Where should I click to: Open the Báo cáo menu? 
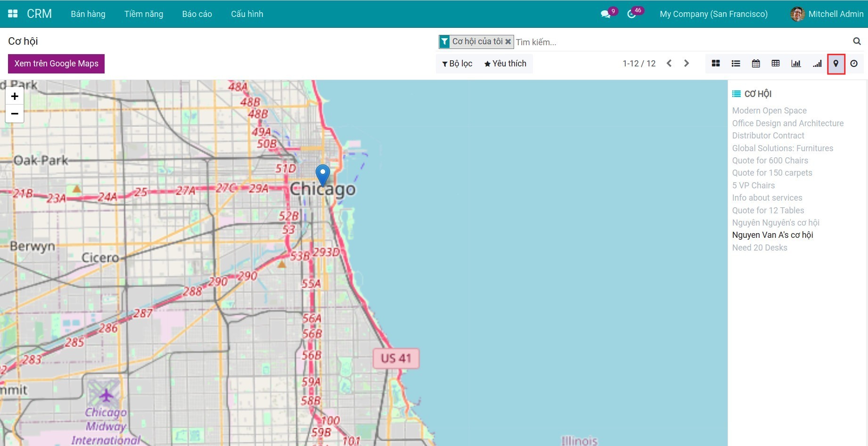(197, 14)
